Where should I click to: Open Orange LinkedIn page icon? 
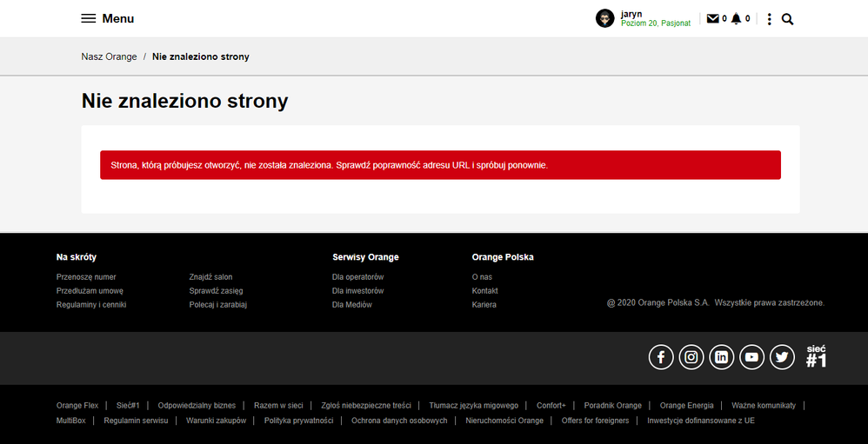(721, 357)
